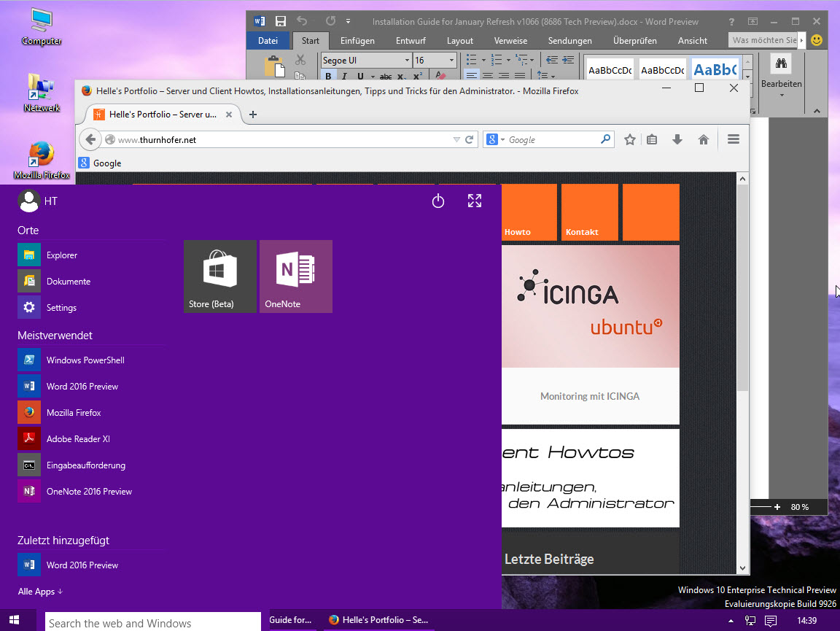The image size is (840, 631).
Task: Increase paragraph indent in Word
Action: click(568, 60)
